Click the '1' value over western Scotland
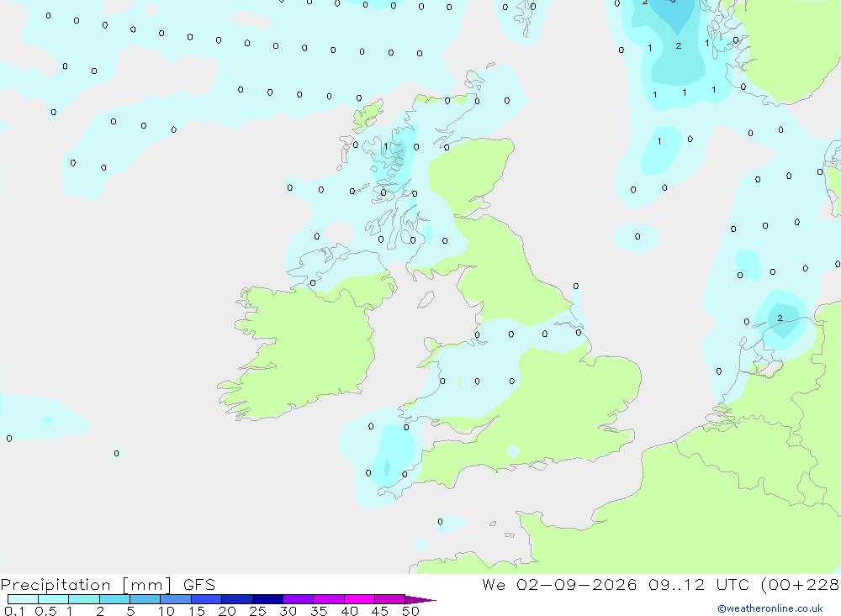Viewport: 841px width, 616px height. point(386,146)
